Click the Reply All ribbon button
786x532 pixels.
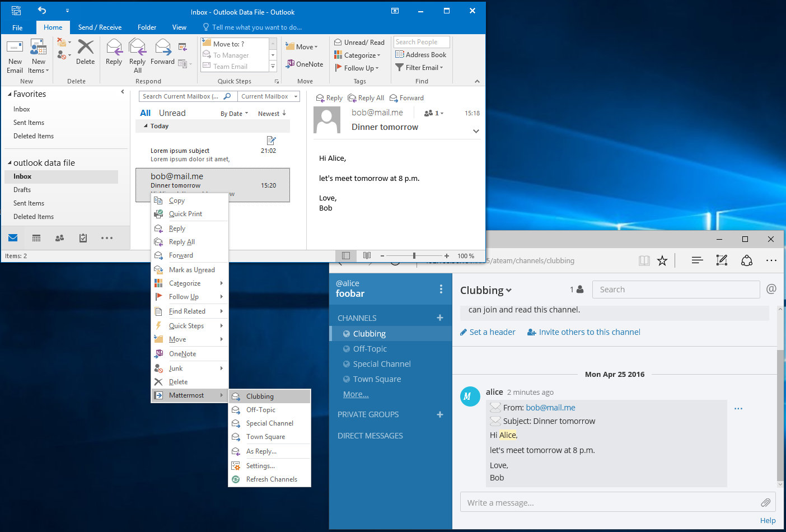[137, 56]
